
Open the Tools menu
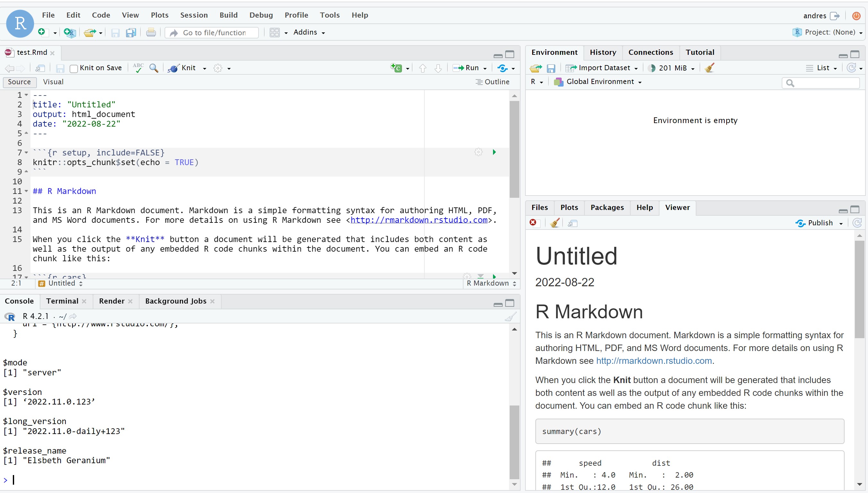[x=330, y=15]
